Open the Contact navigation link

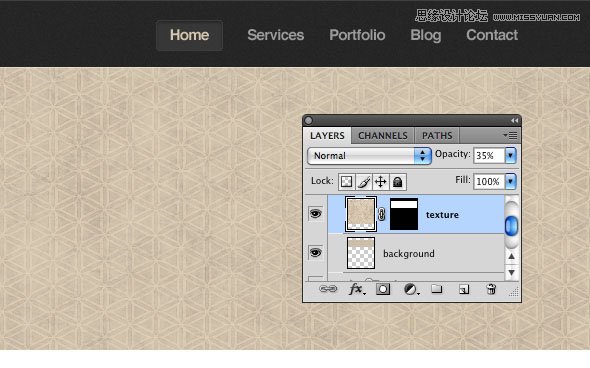point(492,35)
